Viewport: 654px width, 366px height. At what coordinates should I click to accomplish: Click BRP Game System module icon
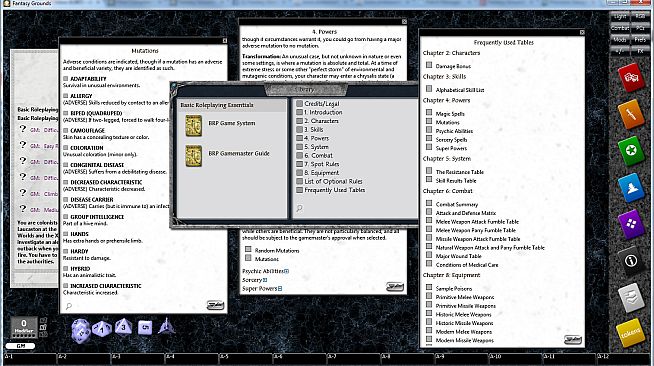pyautogui.click(x=194, y=125)
